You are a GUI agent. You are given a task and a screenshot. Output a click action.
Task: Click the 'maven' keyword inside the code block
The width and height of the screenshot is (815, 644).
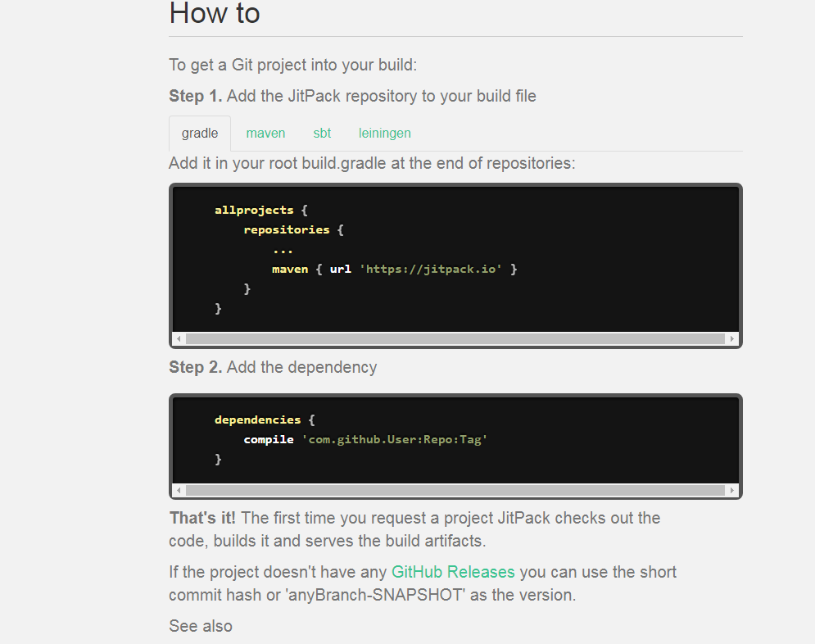(290, 270)
